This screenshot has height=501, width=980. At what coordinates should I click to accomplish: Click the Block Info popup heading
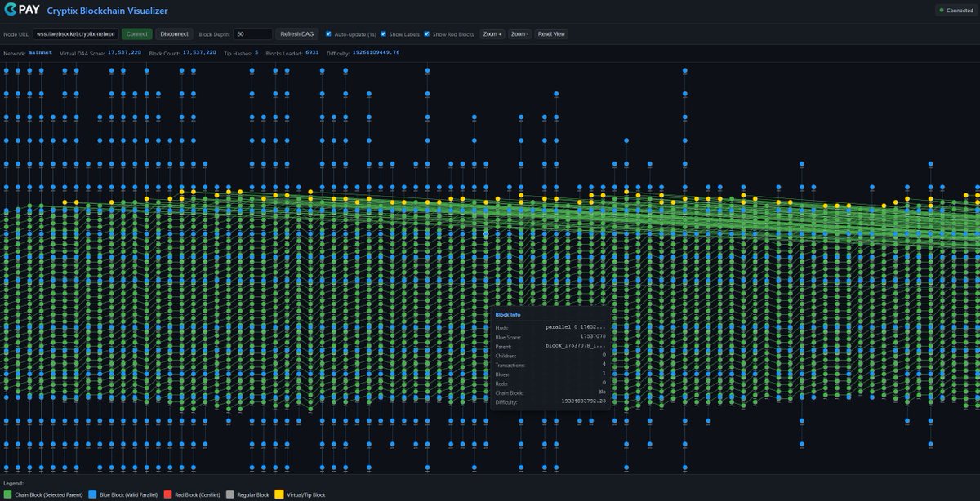coord(508,314)
